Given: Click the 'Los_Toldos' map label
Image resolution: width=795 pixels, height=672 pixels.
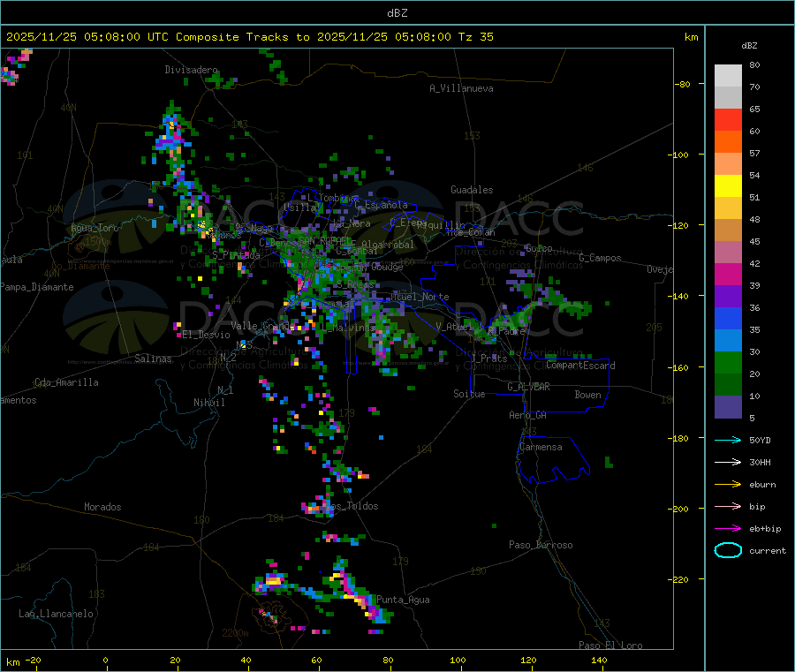Looking at the screenshot, I should (352, 506).
